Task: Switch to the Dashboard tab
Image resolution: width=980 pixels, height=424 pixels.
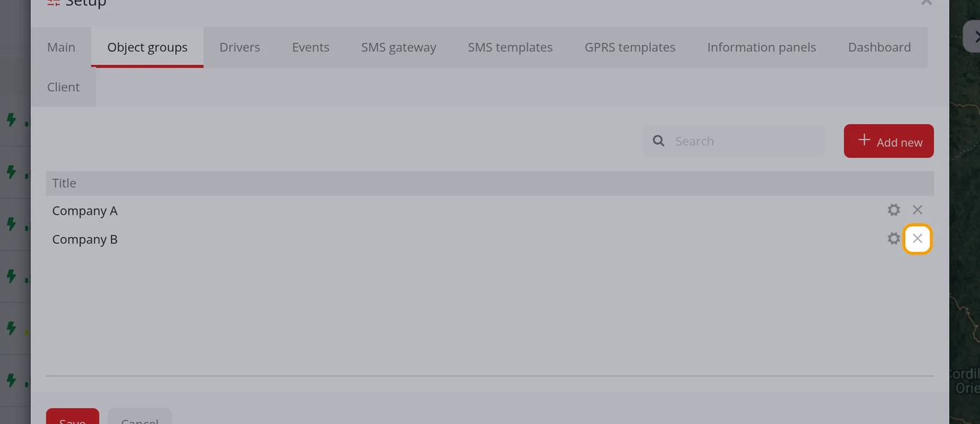Action: (879, 47)
